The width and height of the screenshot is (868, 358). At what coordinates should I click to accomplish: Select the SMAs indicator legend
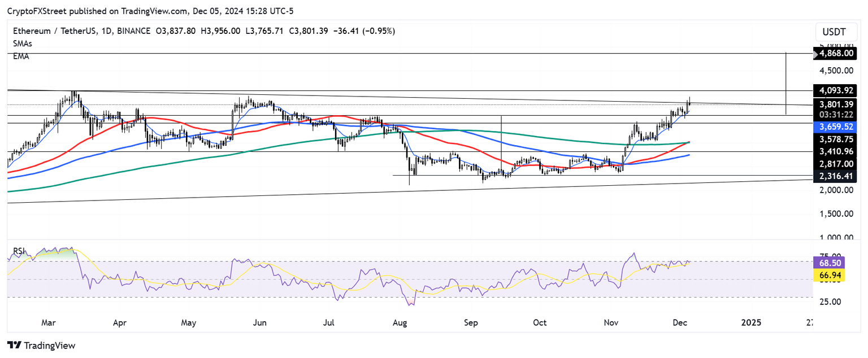tap(23, 43)
